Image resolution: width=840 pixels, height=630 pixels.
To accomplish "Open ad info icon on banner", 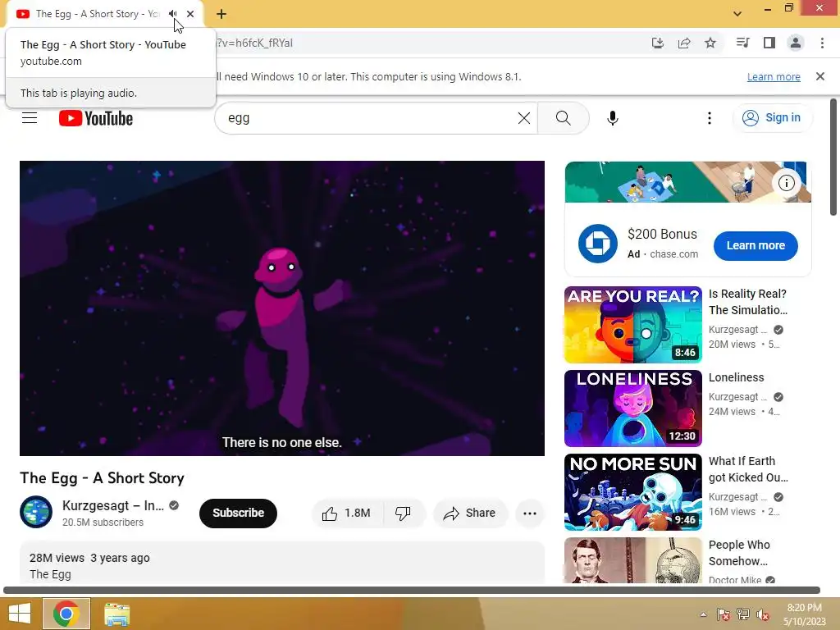I will pos(786,183).
